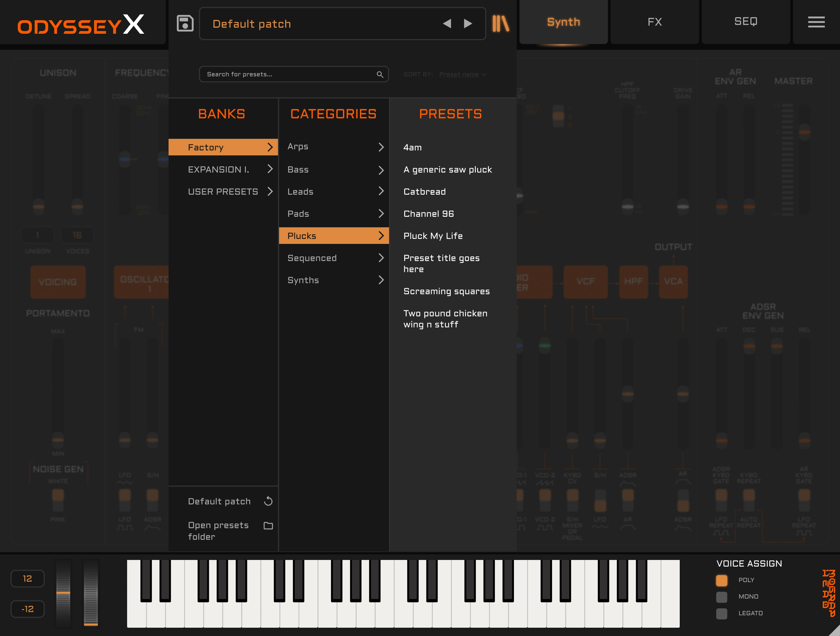Viewport: 840px width, 636px height.
Task: Click the Odyssey X logo
Action: point(81,25)
